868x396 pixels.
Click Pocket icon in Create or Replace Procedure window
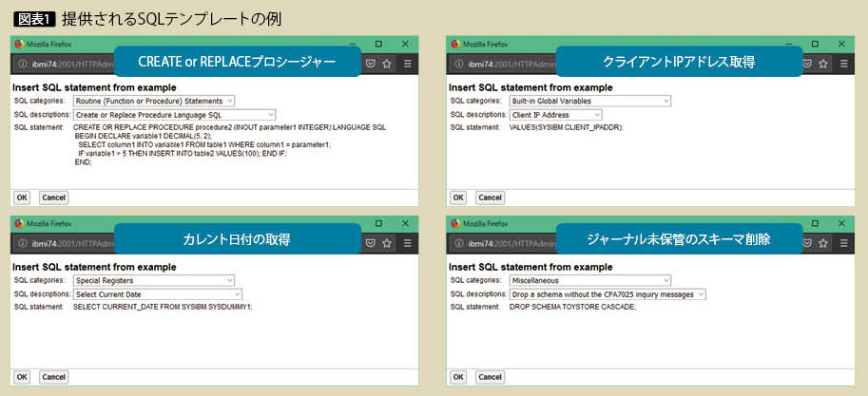coord(370,64)
